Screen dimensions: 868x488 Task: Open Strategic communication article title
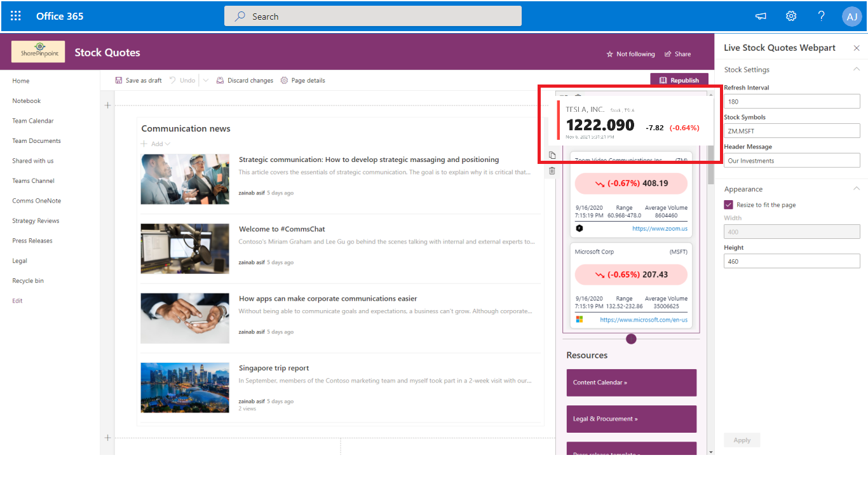(369, 159)
